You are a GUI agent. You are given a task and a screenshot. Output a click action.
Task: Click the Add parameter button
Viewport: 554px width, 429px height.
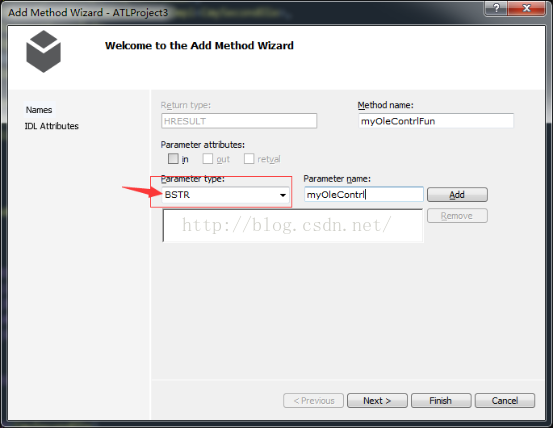[457, 195]
